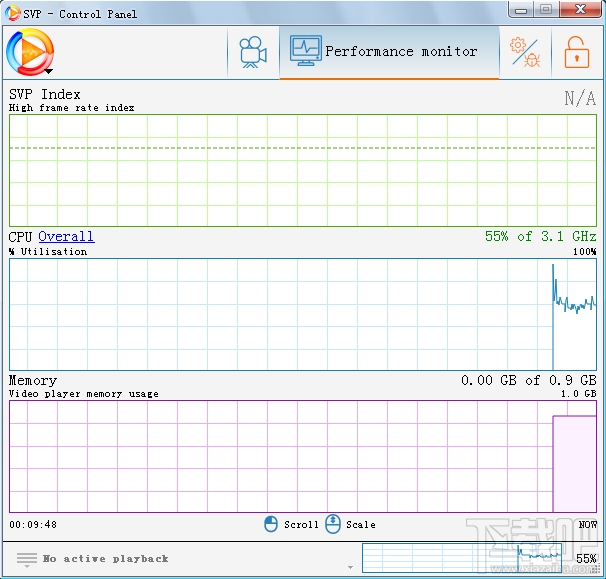
Task: Click the CPU utilisation graph
Action: coord(303,315)
